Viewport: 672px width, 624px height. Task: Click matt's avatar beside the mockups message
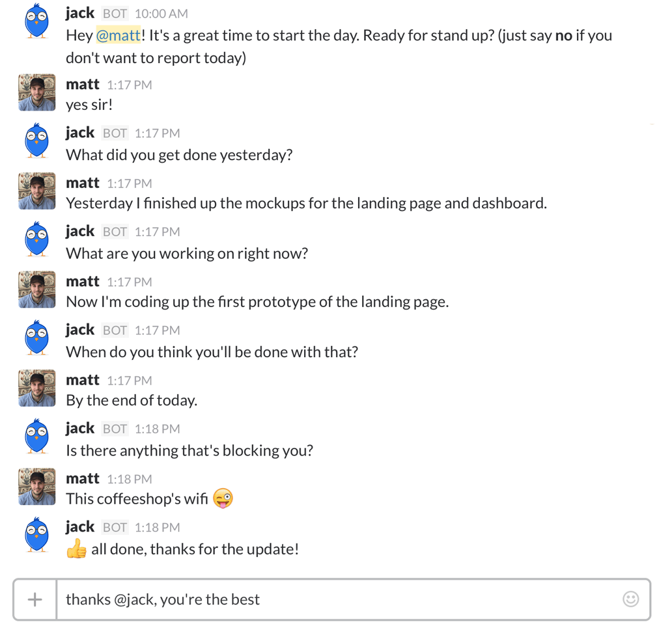click(37, 191)
